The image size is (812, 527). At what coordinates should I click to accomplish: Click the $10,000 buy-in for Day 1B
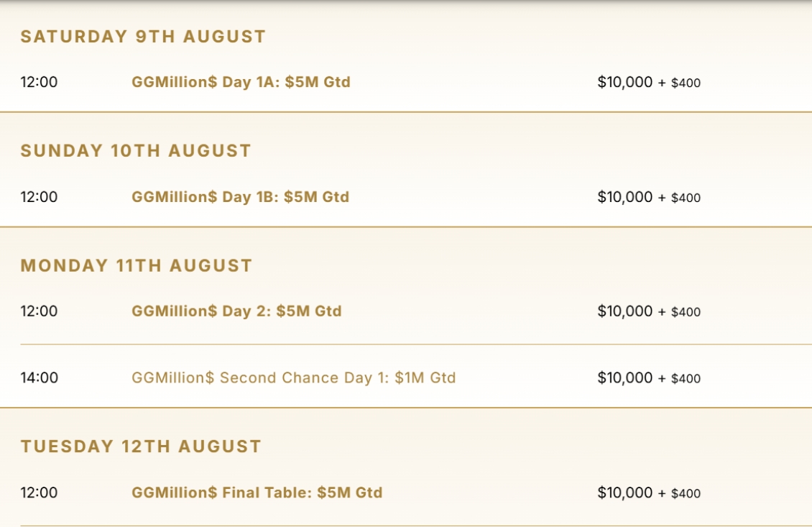[624, 197]
